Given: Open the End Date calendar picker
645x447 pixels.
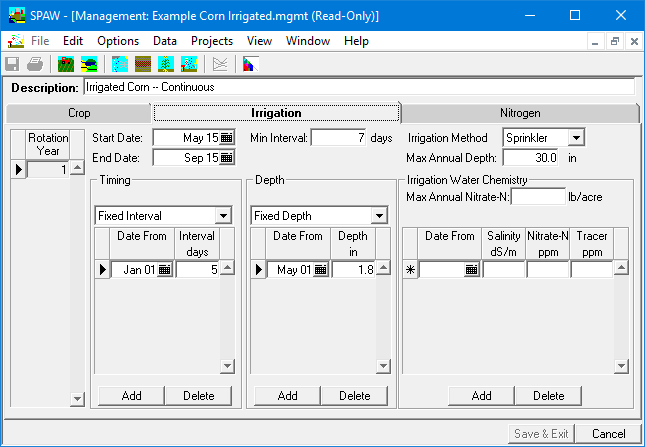Looking at the screenshot, I should click(226, 158).
